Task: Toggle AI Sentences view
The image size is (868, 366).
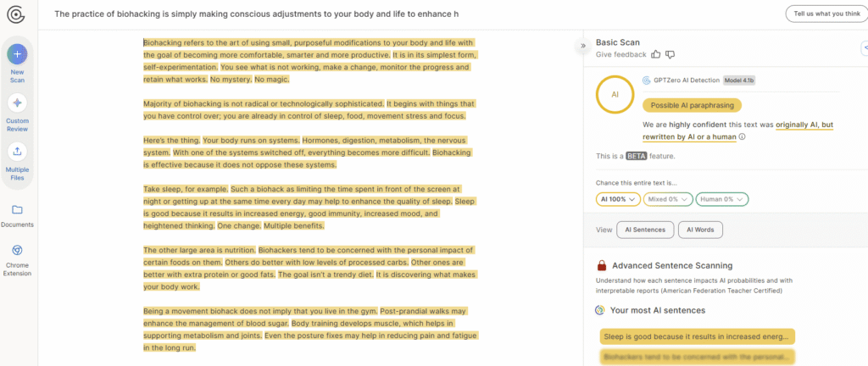Action: [645, 230]
